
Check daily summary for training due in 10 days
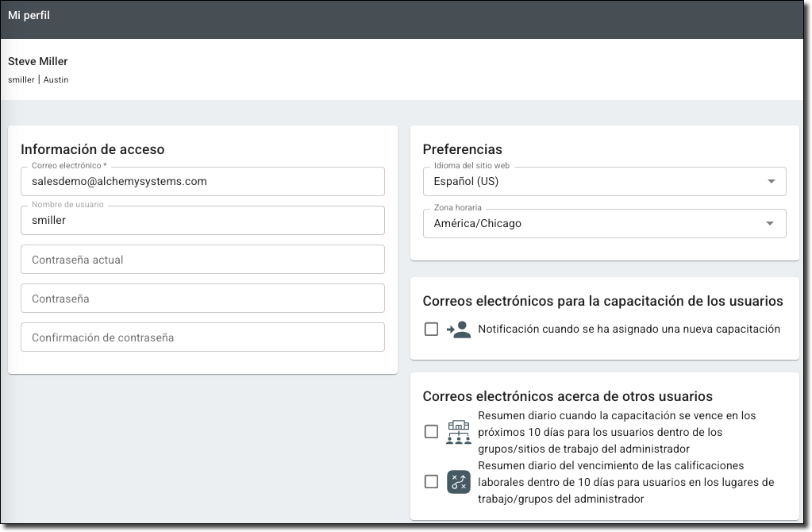pos(431,432)
